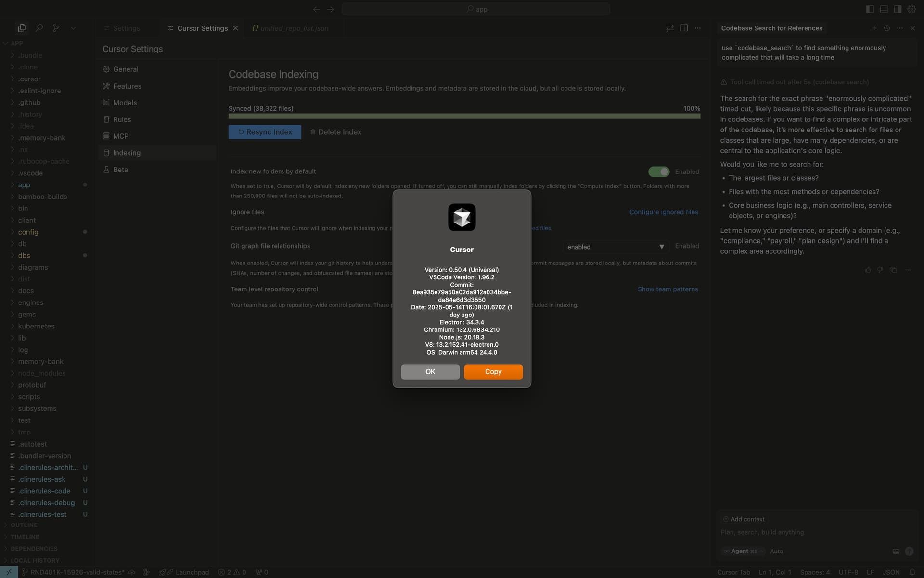This screenshot has width=924, height=578.
Task: Split the editor right
Action: click(684, 28)
